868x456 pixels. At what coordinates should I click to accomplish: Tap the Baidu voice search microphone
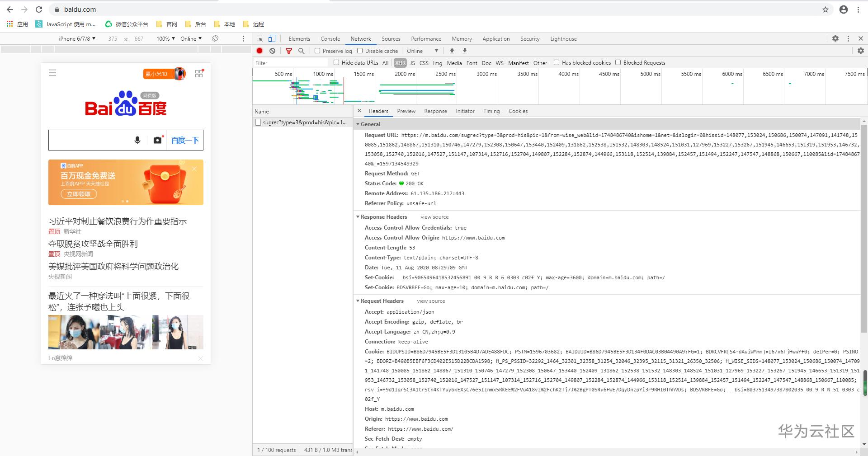point(137,140)
